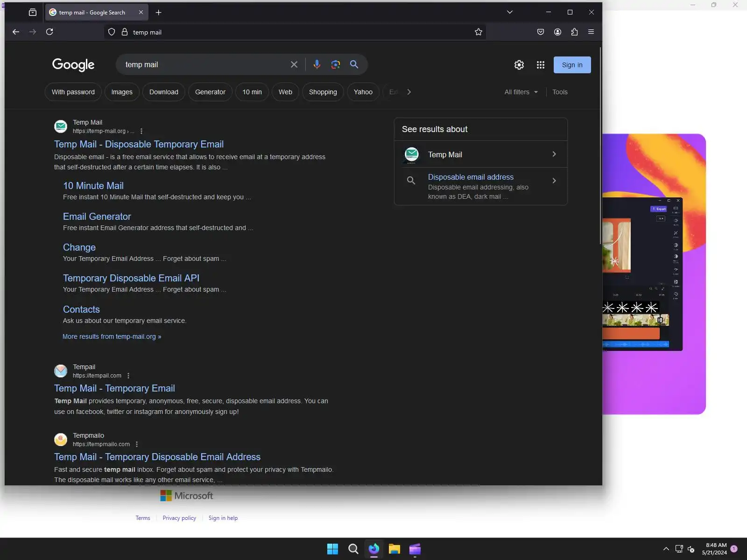Open the Email Generator sitelink
This screenshot has height=560, width=747.
pyautogui.click(x=97, y=217)
